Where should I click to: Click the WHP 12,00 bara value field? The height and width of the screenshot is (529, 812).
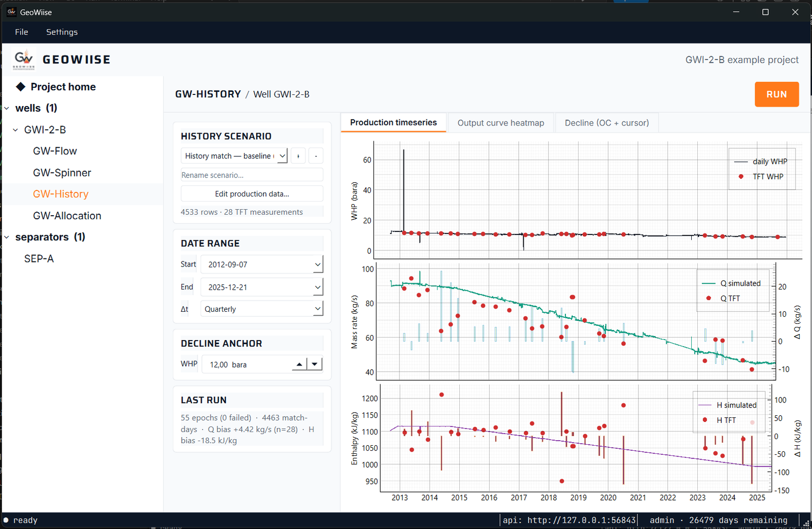(x=247, y=365)
